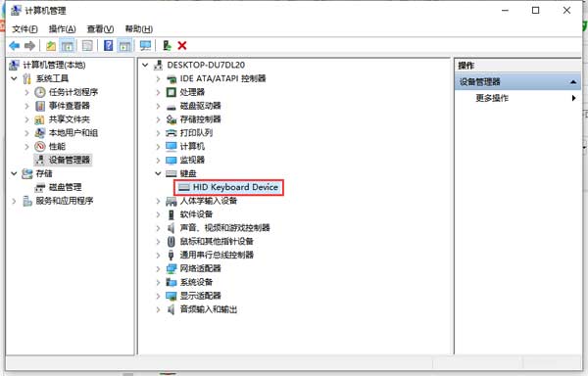This screenshot has height=376, width=588.
Task: Click the Update driver toolbar icon
Action: coord(167,46)
